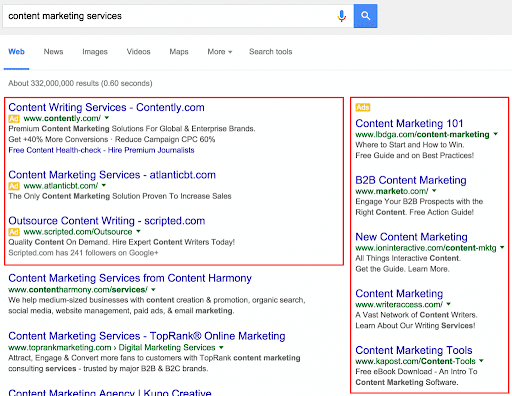The height and width of the screenshot is (396, 512).
Task: Click Scripted.com has 241 followers text
Action: coord(83,253)
